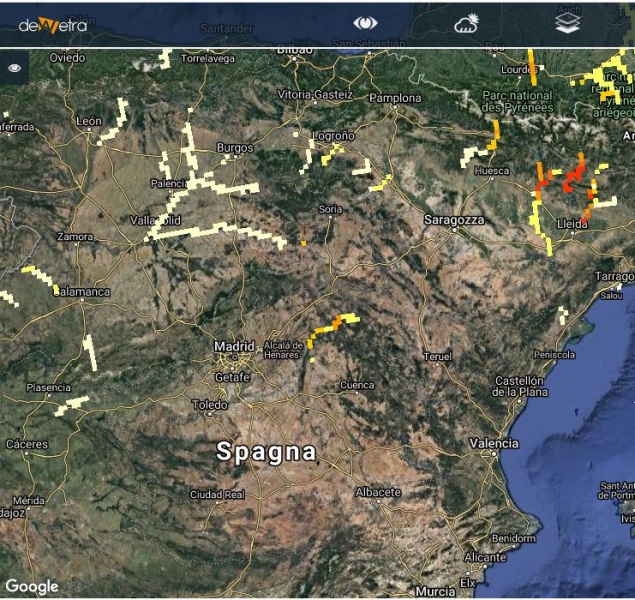Click the Salou label
635x600 pixels.
coord(611,296)
